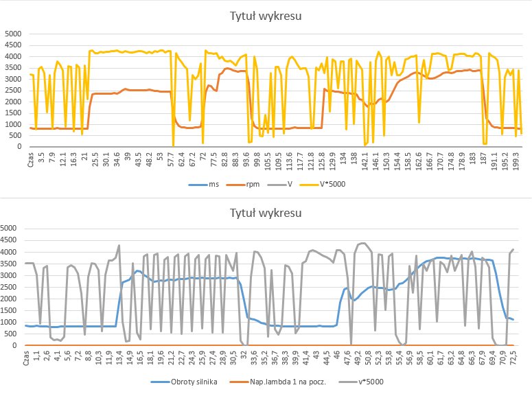532x394 pixels.
Task: Click the "Czas" axis label in bottom chart
Action: pos(26,358)
